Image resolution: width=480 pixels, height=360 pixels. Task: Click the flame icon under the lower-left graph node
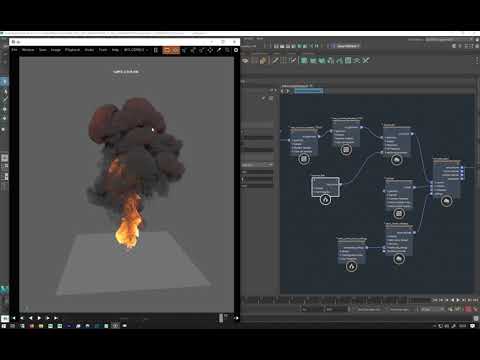tap(351, 266)
